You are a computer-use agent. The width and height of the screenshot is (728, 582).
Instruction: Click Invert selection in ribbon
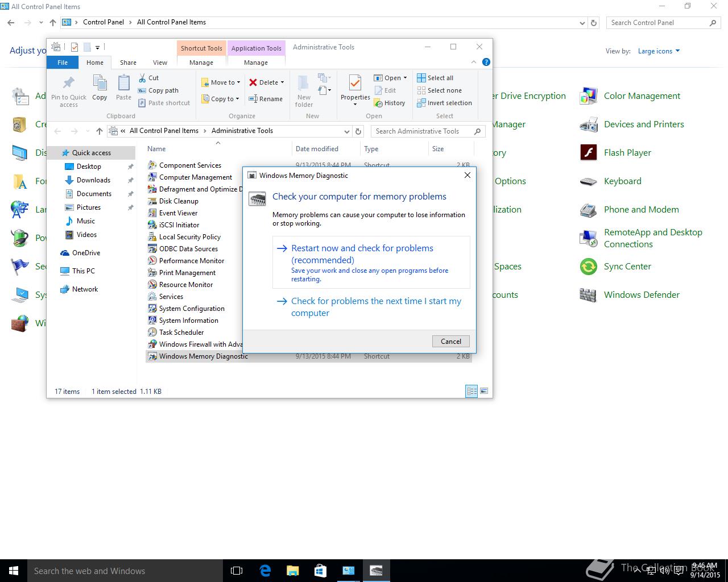(x=444, y=103)
